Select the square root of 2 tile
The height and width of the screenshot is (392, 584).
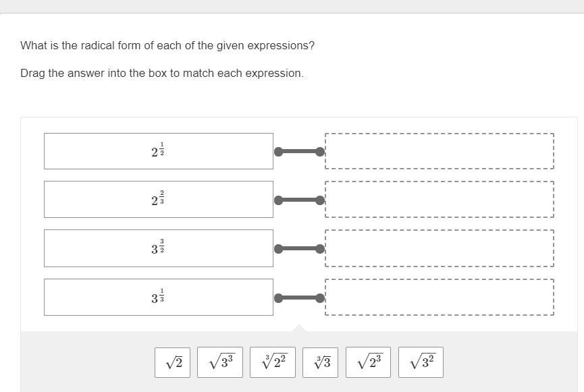pyautogui.click(x=172, y=362)
